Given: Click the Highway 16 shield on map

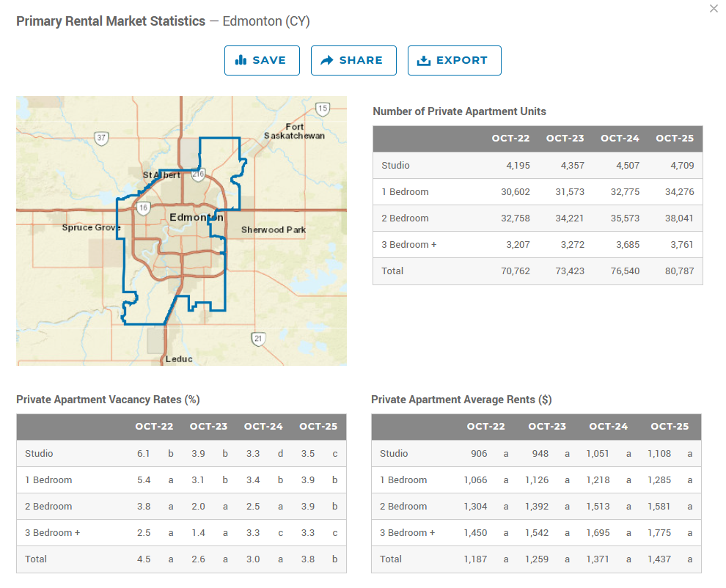Looking at the screenshot, I should pyautogui.click(x=143, y=208).
